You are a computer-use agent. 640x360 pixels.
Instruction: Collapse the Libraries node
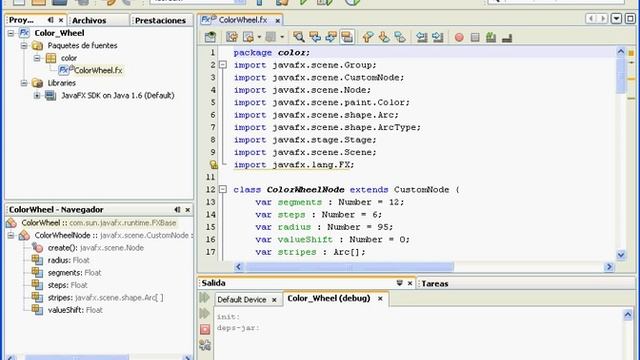[x=24, y=83]
